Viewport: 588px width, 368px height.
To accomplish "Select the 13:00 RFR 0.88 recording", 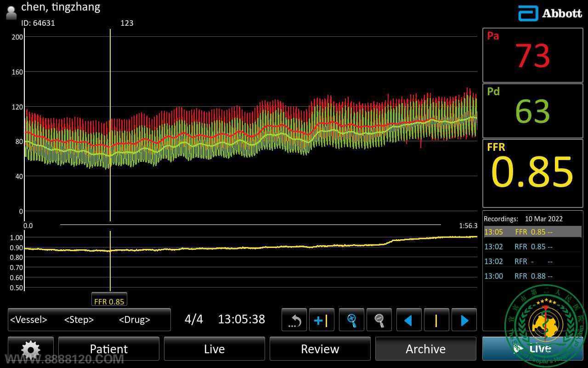I will 532,276.
